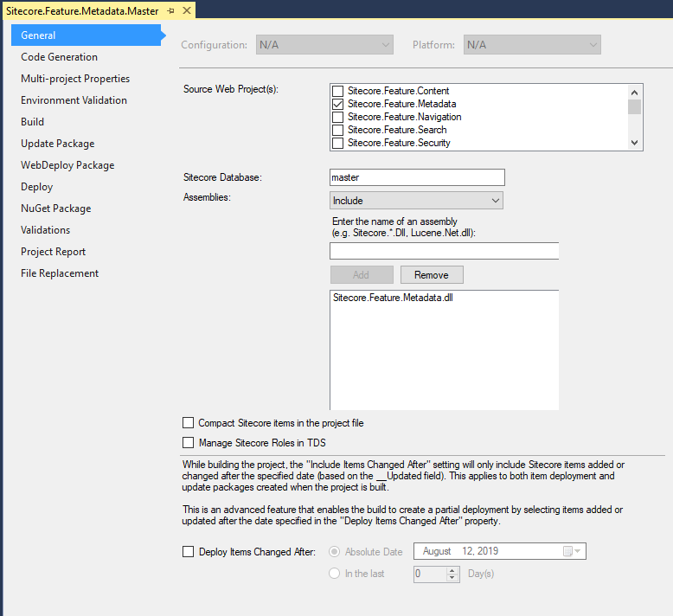Decrease the Day(s) value with down arrow
Image resolution: width=673 pixels, height=616 pixels.
pos(452,578)
